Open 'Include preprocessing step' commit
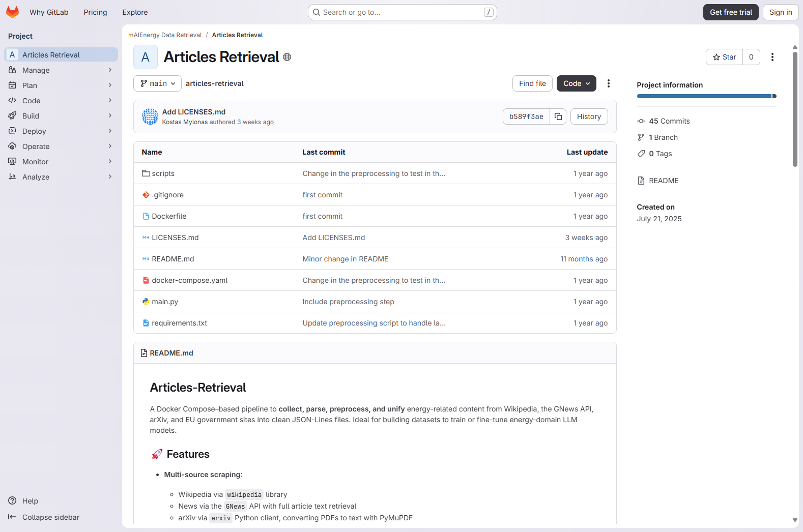The width and height of the screenshot is (803, 532). [348, 302]
